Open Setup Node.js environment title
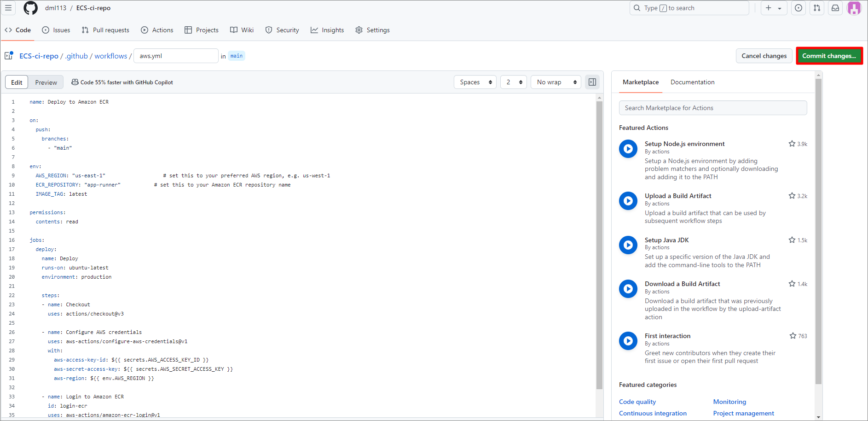This screenshot has width=868, height=421. point(684,144)
